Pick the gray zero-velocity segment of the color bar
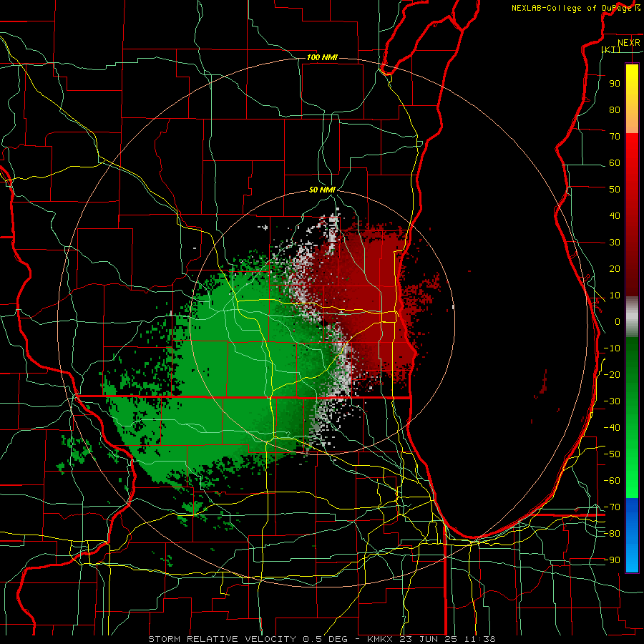Screen dimensions: 644x644 (632, 316)
